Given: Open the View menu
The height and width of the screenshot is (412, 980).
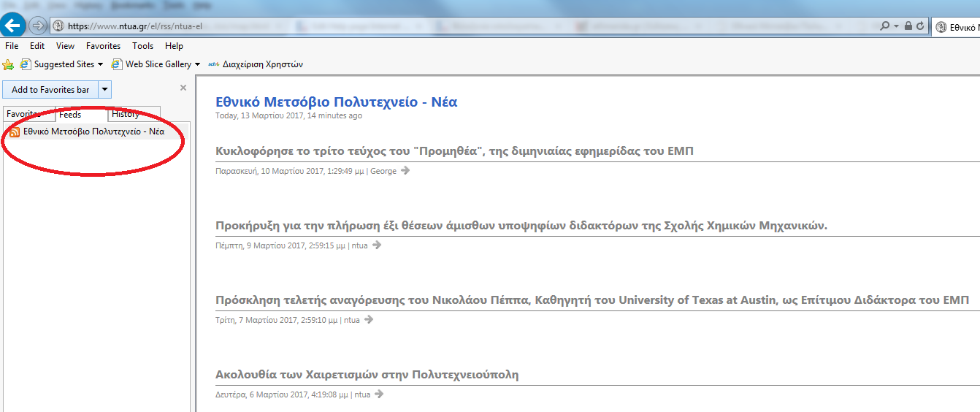Looking at the screenshot, I should pos(65,46).
